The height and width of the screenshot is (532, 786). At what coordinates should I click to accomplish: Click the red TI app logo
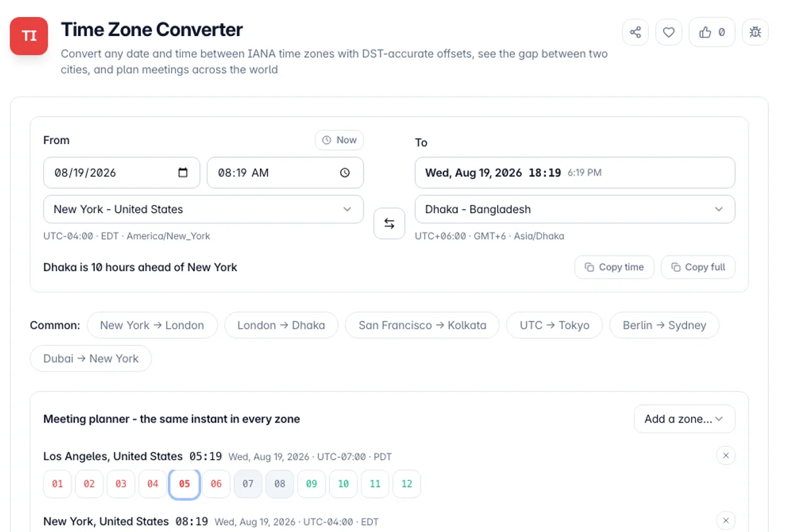pyautogui.click(x=29, y=36)
